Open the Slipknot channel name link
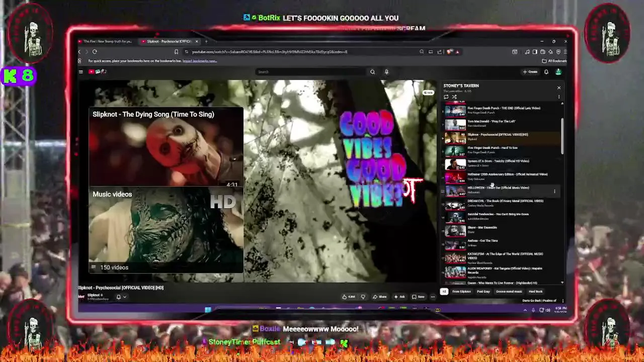This screenshot has width=644, height=362. (94, 295)
